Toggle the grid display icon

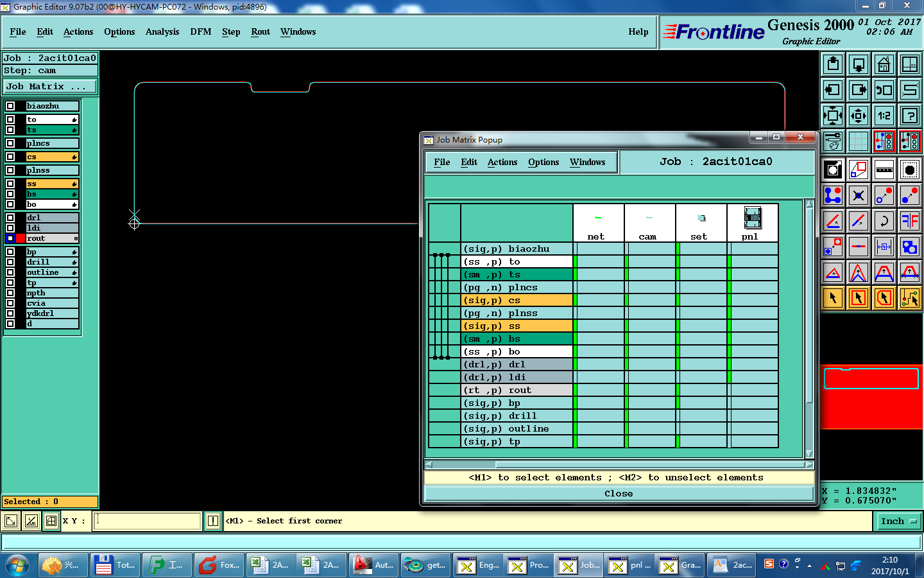pyautogui.click(x=859, y=141)
